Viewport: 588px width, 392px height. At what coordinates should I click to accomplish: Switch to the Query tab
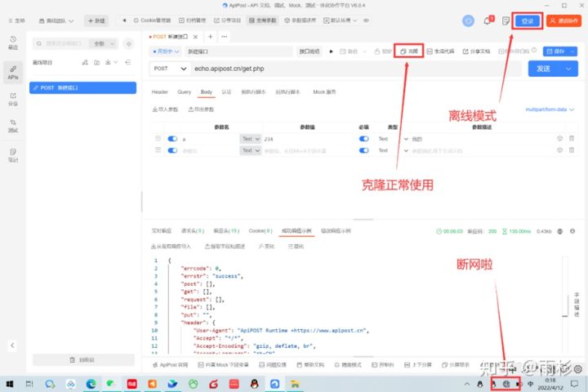pyautogui.click(x=184, y=92)
